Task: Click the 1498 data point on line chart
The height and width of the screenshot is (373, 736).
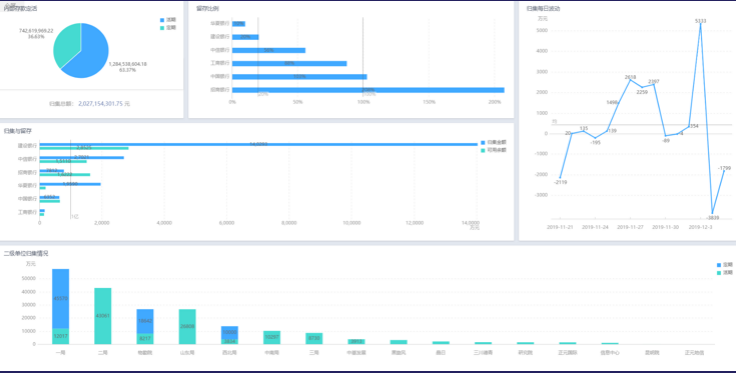Action: pyautogui.click(x=619, y=103)
